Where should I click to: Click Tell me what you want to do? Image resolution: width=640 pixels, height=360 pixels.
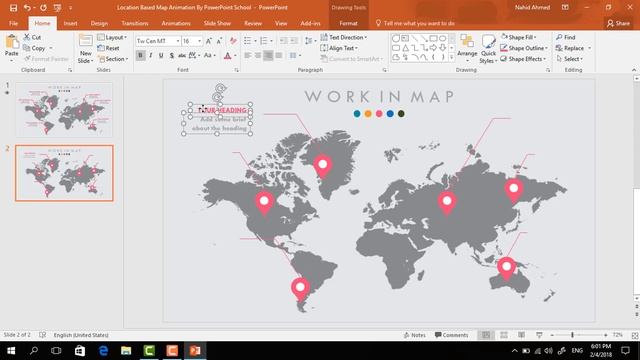pyautogui.click(x=415, y=23)
